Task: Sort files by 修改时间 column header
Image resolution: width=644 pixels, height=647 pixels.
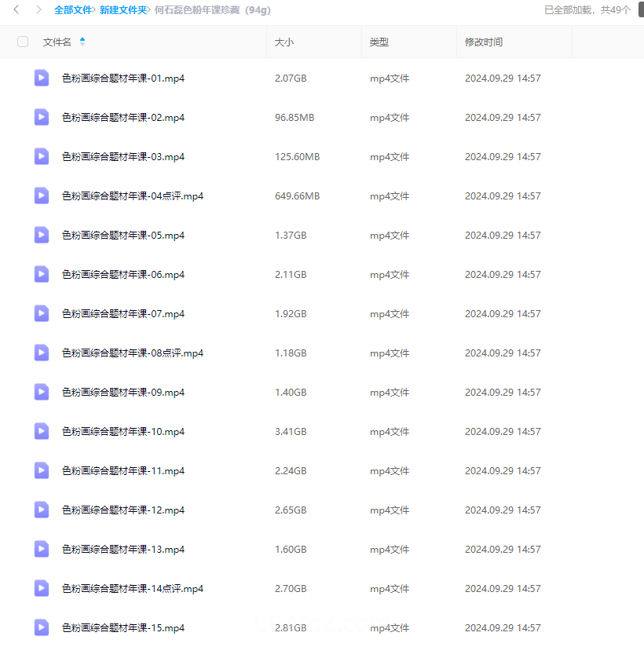Action: (x=484, y=42)
